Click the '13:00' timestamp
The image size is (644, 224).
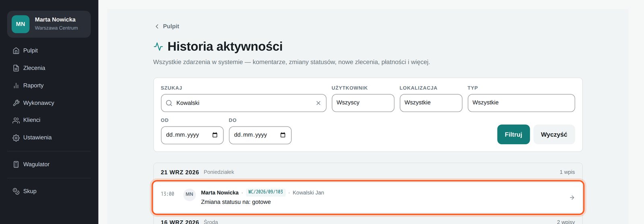point(167,194)
